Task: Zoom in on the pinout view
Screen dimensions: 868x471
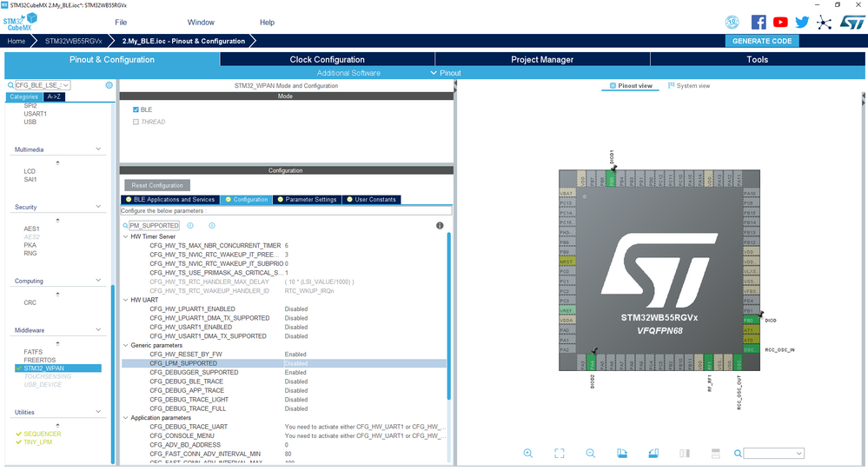Action: 528,454
